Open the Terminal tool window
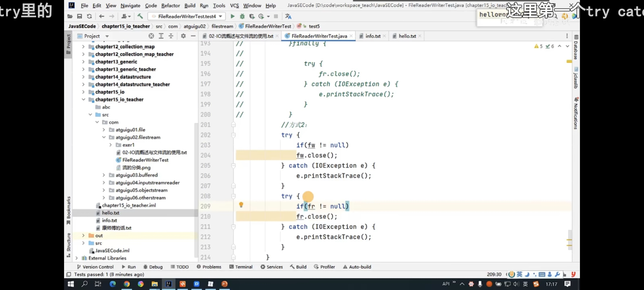644x290 pixels. coord(241,267)
